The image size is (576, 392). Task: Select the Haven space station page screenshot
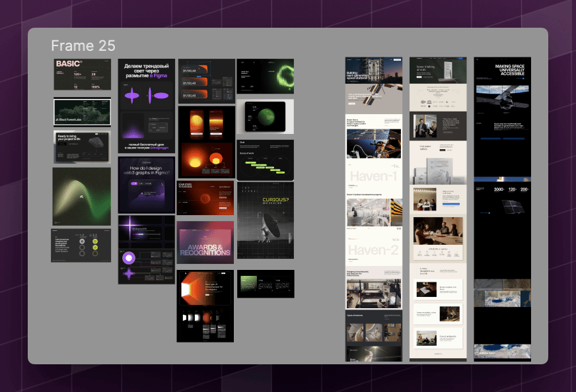(x=374, y=209)
